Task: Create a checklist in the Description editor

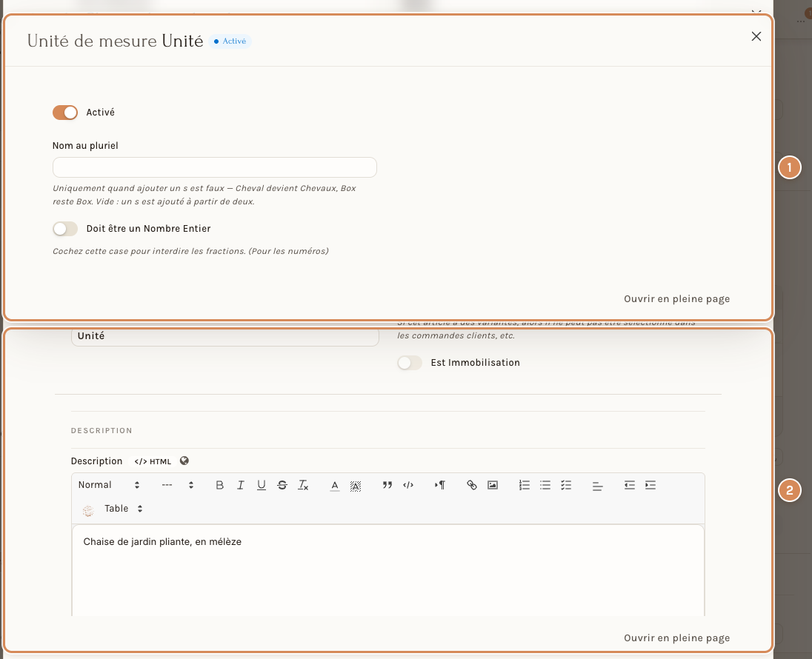Action: [566, 485]
